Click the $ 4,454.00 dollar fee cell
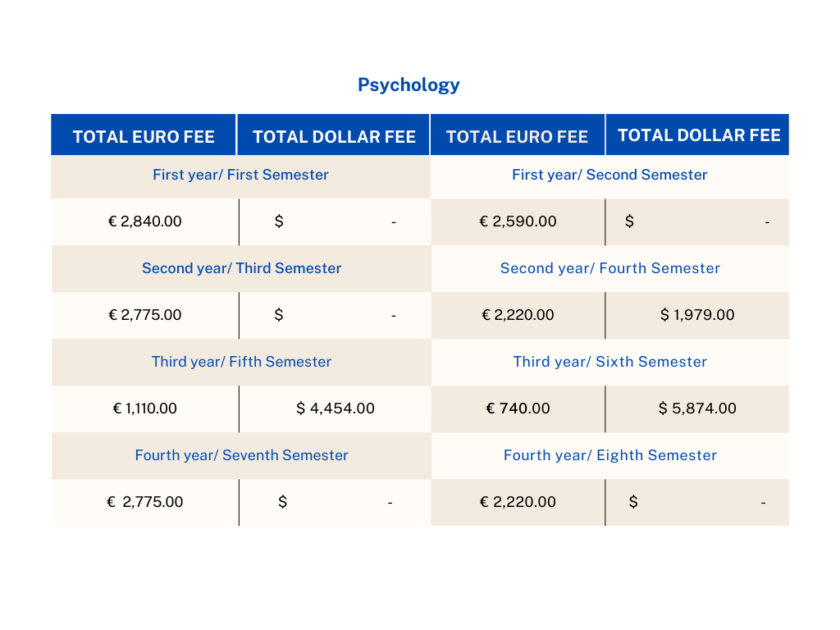The width and height of the screenshot is (840, 630). point(336,409)
